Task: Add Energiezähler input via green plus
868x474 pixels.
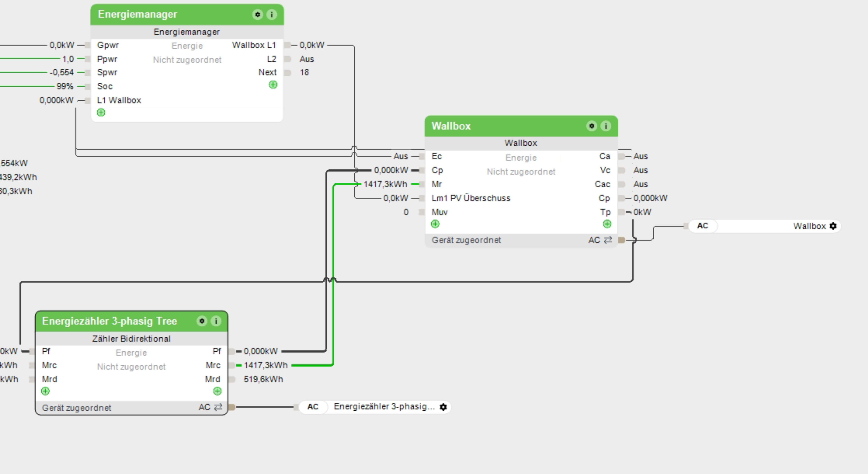Action: pyautogui.click(x=45, y=391)
